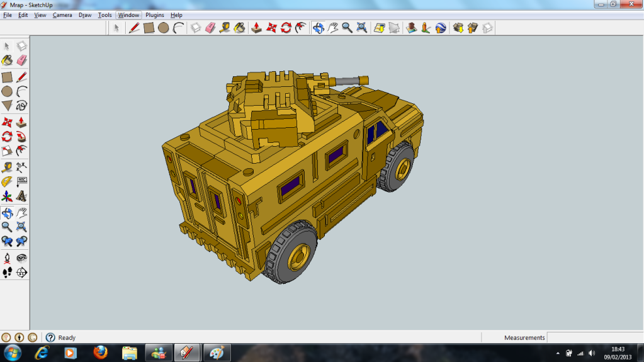Open the Plugins menu
The image size is (644, 362).
coord(155,14)
